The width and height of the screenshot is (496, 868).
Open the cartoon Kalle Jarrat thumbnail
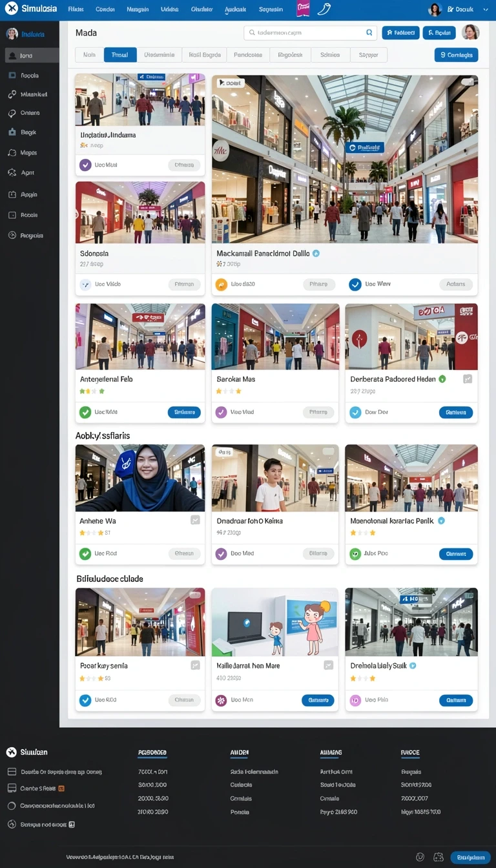pos(275,622)
